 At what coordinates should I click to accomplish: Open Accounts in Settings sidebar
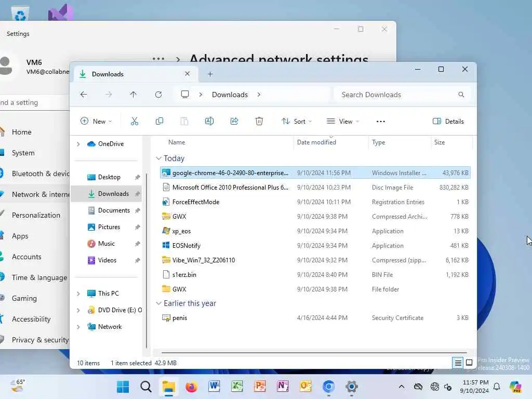(x=26, y=257)
